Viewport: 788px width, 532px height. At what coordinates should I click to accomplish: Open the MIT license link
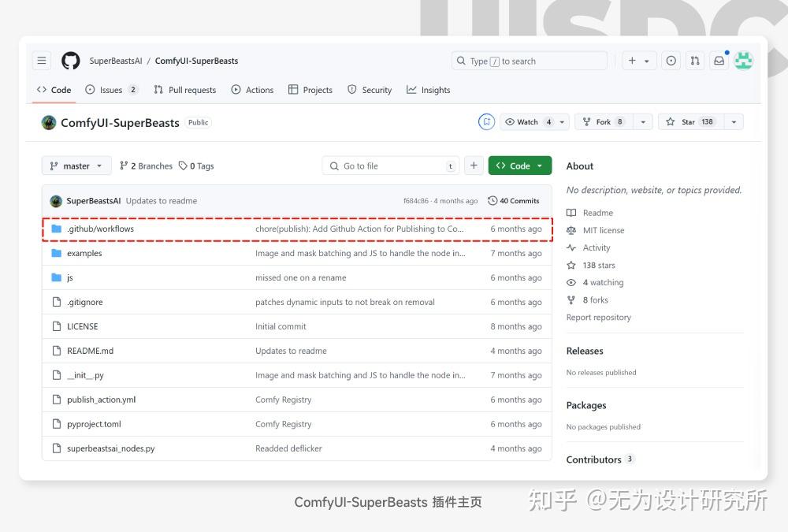pyautogui.click(x=602, y=229)
